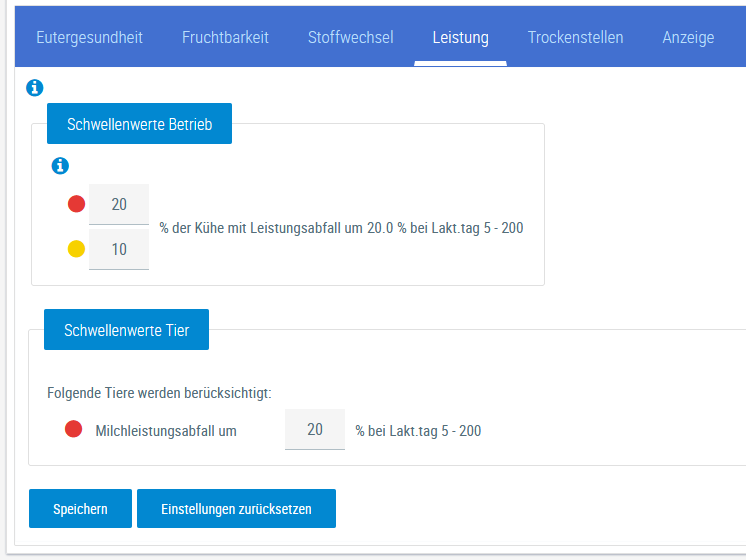Click the Folgende Tiere werden berücksichtigt text
746x560 pixels.
point(159,393)
